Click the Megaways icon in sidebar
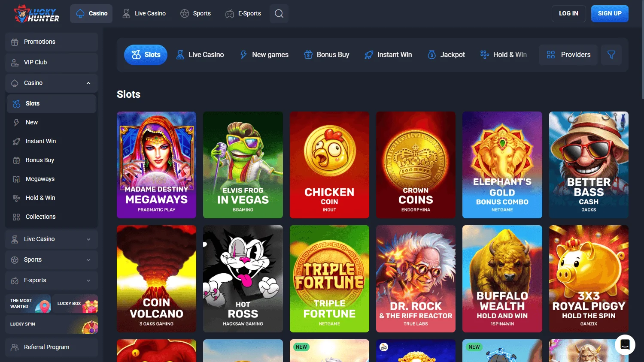 [x=16, y=179]
